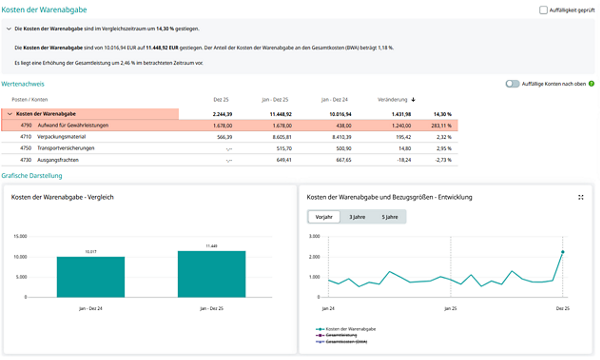Toggle 'Auffällige Konten nach oben' switch

click(x=512, y=84)
